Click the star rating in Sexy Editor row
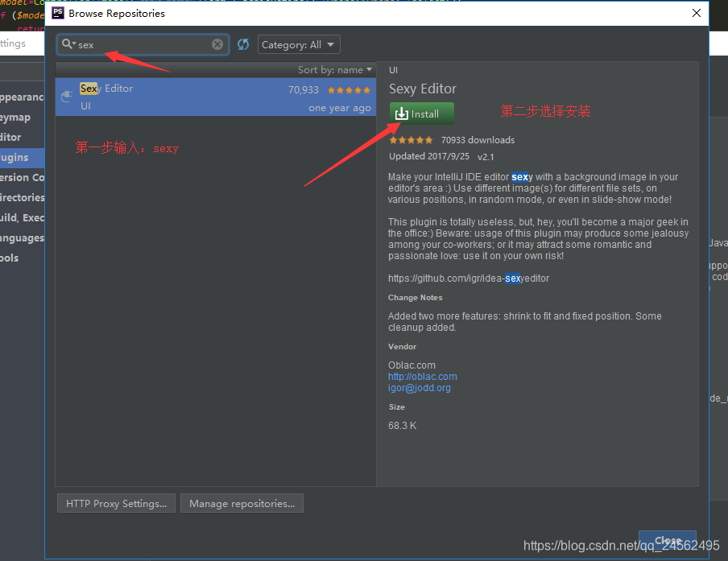The height and width of the screenshot is (561, 728). (350, 90)
